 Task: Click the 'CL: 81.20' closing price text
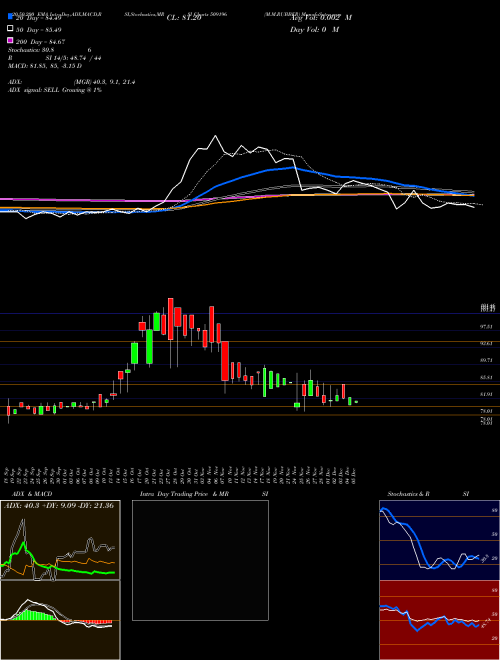coord(184,18)
